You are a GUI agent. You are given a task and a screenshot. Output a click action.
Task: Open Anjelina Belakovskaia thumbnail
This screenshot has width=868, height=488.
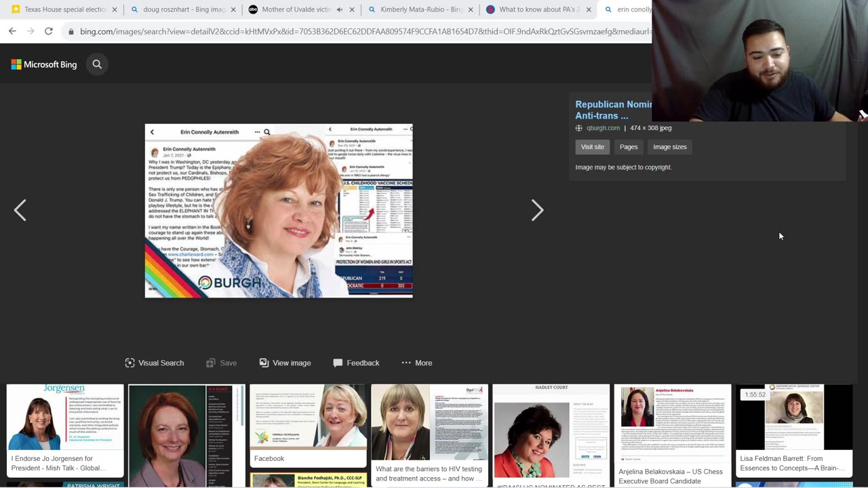point(672,436)
